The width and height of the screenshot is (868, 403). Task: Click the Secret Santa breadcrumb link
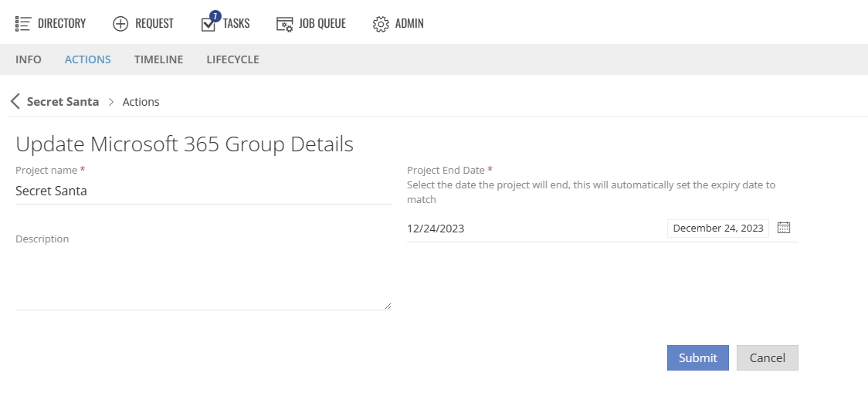point(63,101)
